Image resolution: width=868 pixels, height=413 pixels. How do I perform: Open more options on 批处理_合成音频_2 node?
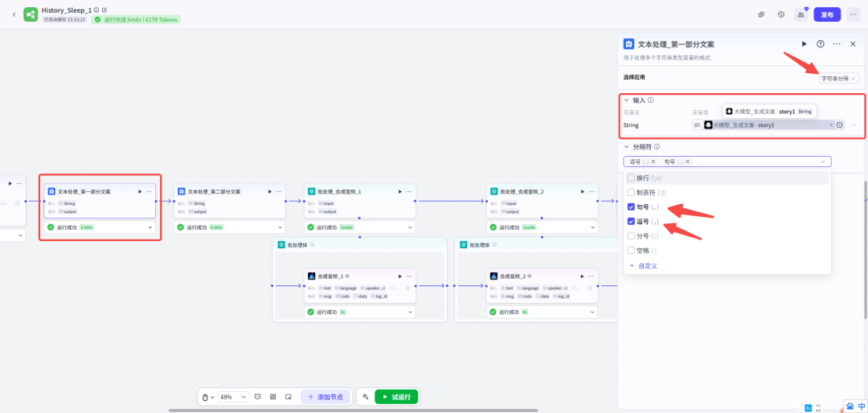point(591,191)
